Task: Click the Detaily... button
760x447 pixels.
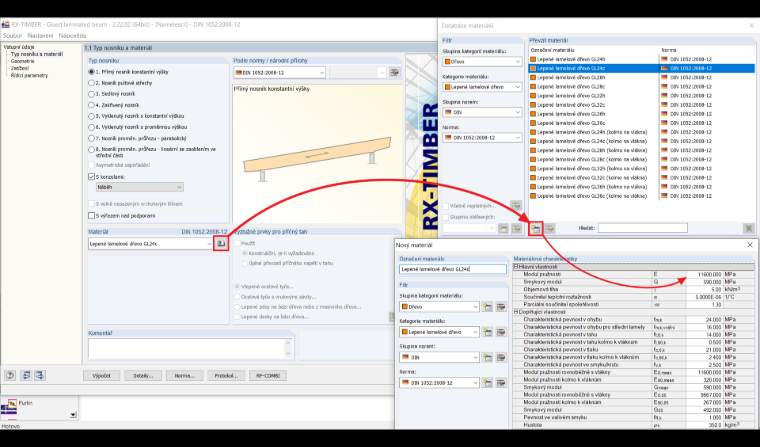Action: 143,376
